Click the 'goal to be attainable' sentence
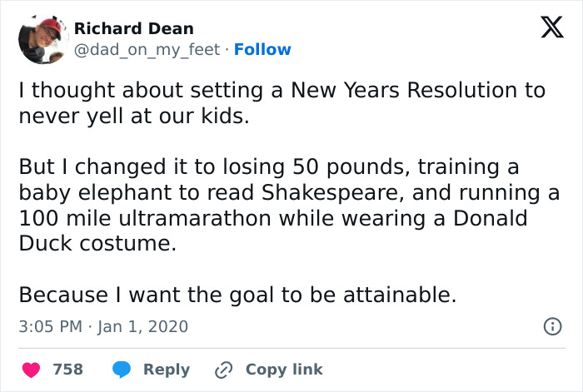The height and width of the screenshot is (392, 583). coord(237,295)
